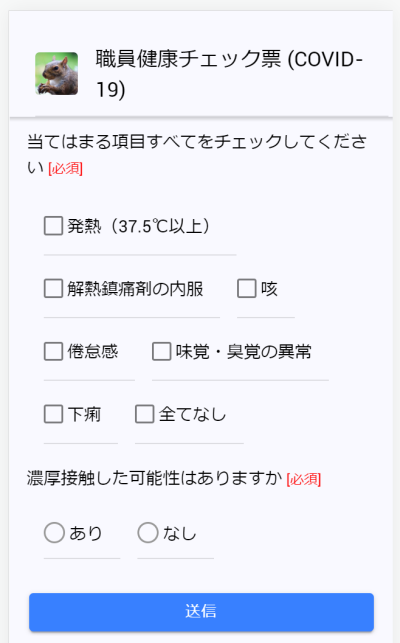
Task: Choose the あり radio button
Action: pos(54,533)
